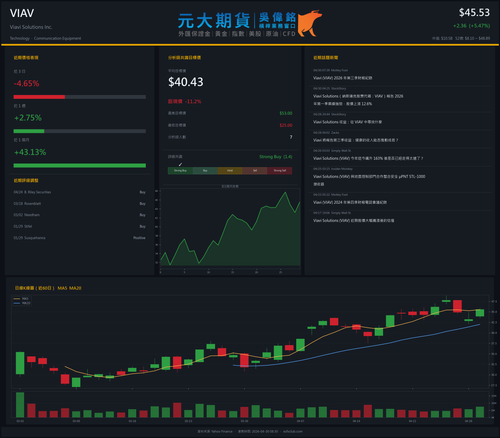The height and width of the screenshot is (438, 500).
Task: Click the Stifel rating row
Action: [79, 226]
